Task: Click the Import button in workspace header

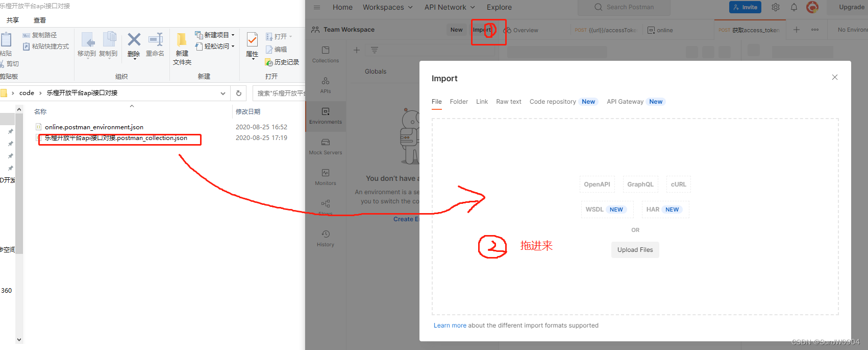Action: coord(482,30)
